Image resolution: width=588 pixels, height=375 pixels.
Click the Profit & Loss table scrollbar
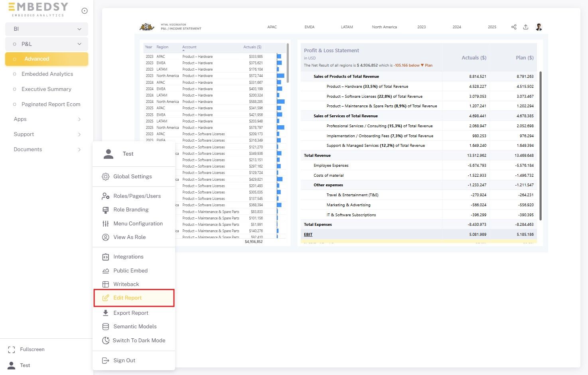coord(541,146)
